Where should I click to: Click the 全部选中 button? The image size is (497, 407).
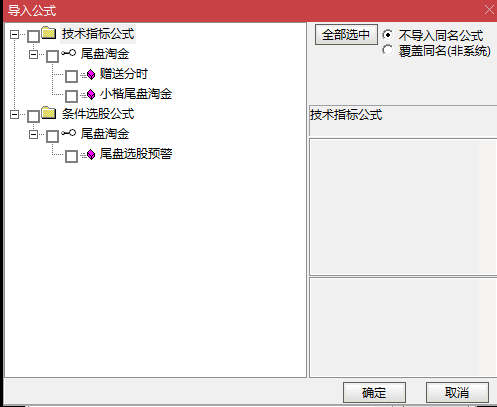click(346, 34)
